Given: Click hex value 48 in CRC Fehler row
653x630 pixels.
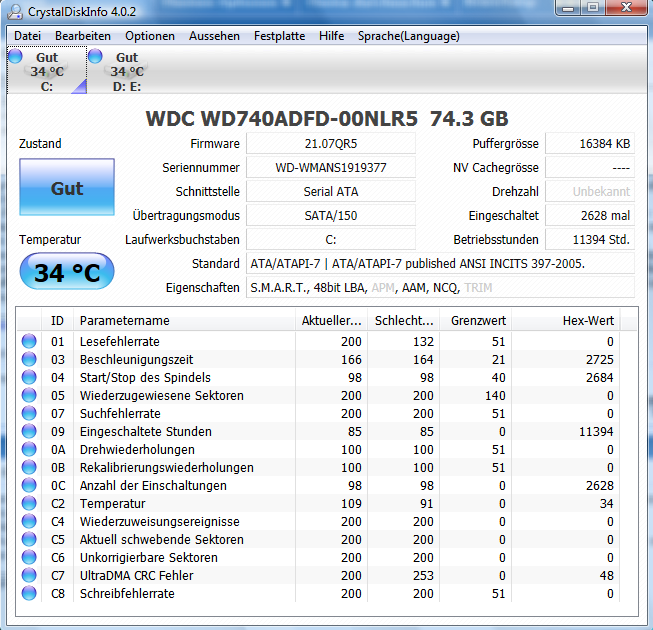Looking at the screenshot, I should point(607,575).
